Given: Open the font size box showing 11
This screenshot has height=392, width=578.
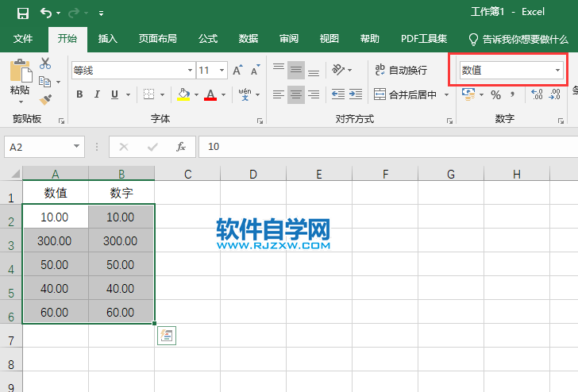Looking at the screenshot, I should click(211, 70).
